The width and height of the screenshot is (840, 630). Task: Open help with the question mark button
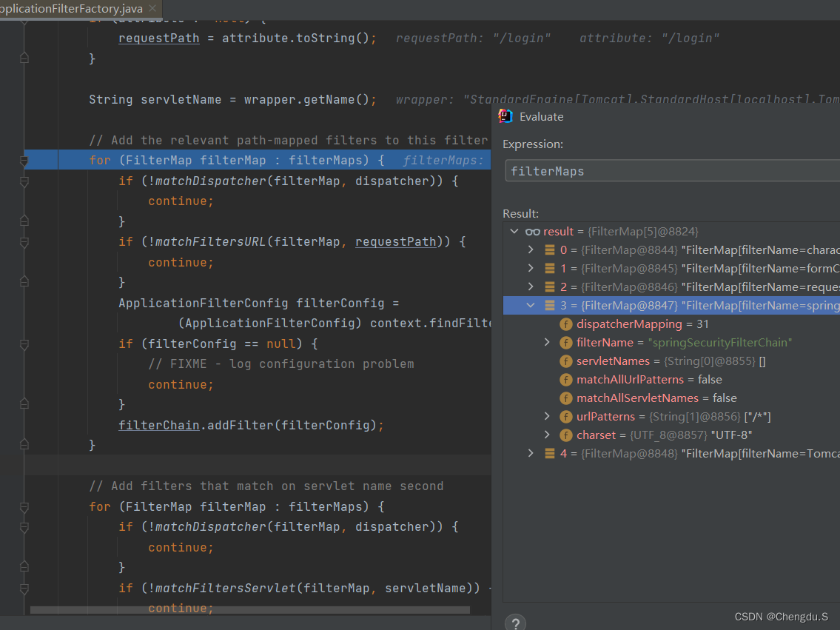coord(515,623)
